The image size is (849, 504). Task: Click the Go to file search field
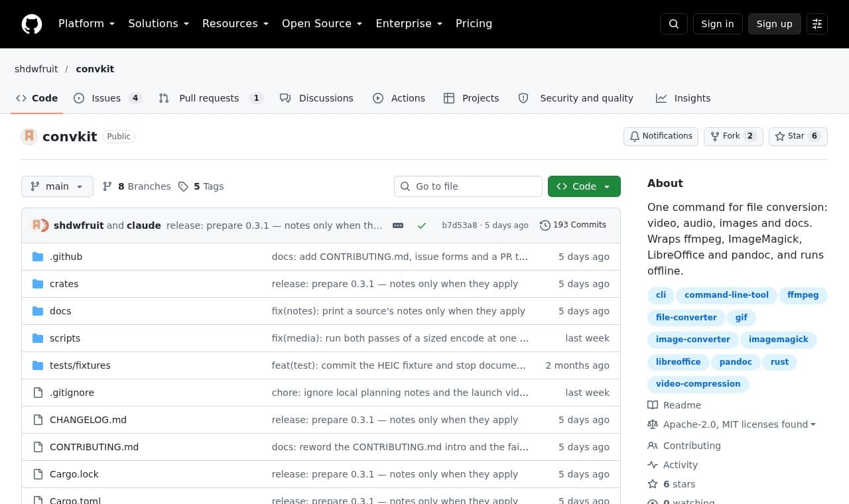point(468,186)
